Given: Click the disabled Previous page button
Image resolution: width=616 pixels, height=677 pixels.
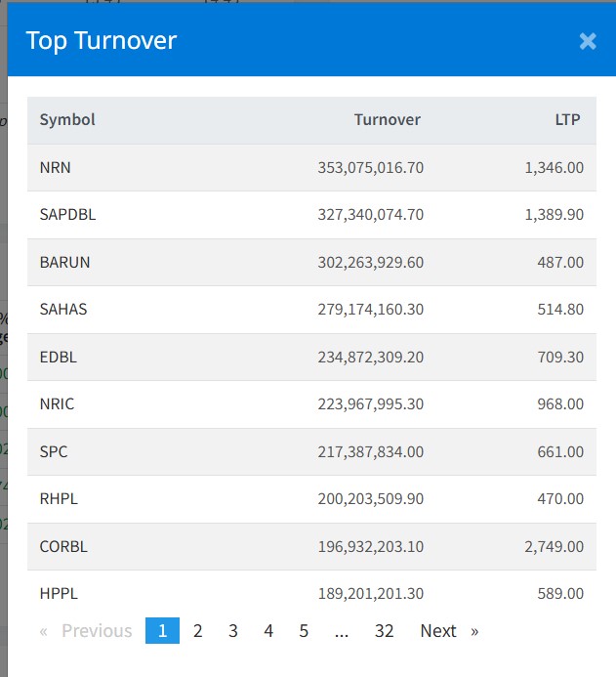Looking at the screenshot, I should (86, 631).
